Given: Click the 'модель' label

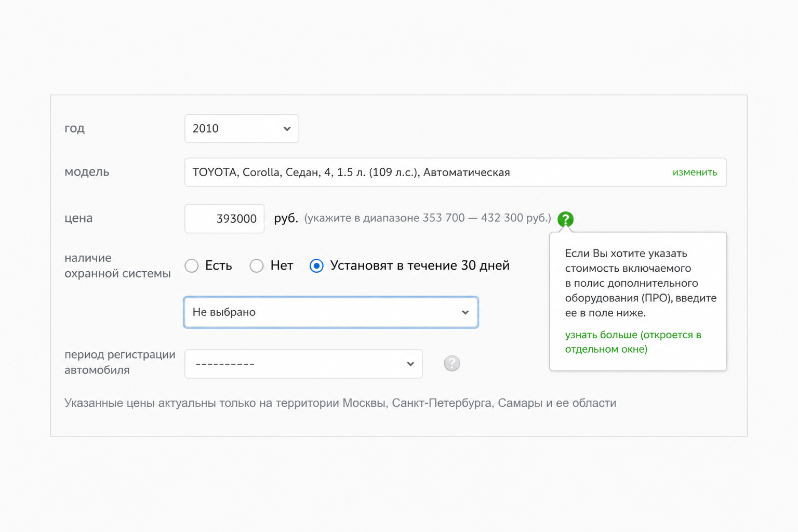Looking at the screenshot, I should click(87, 172).
